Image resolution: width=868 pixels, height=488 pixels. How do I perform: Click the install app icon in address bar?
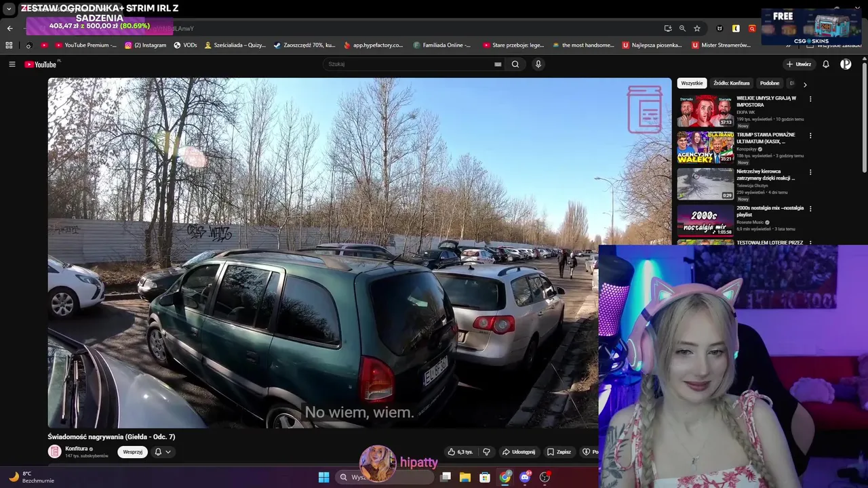668,28
